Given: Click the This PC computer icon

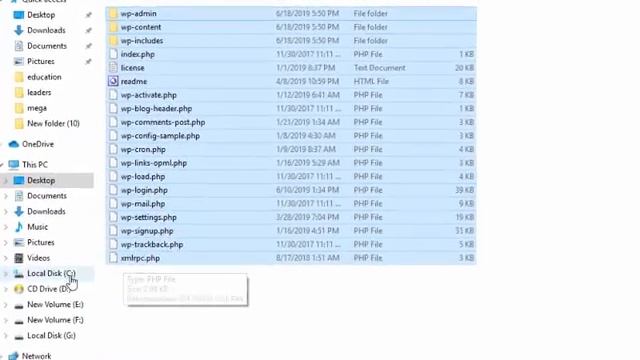Looking at the screenshot, I should (x=14, y=164).
